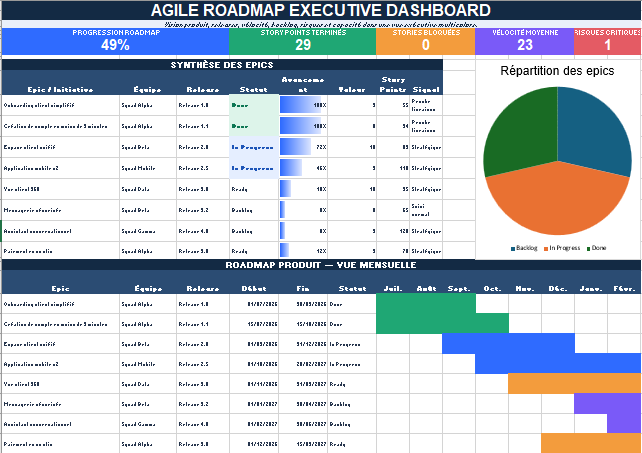Select the In Progress status of Release 2.0 in synthesis
This screenshot has width=642, height=453.
[x=254, y=147]
